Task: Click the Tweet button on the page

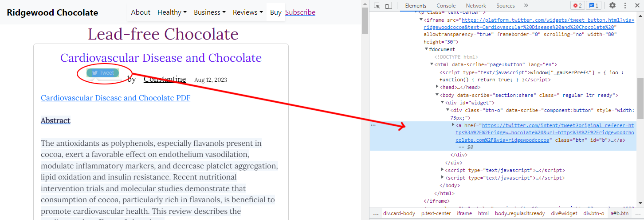Action: 103,73
